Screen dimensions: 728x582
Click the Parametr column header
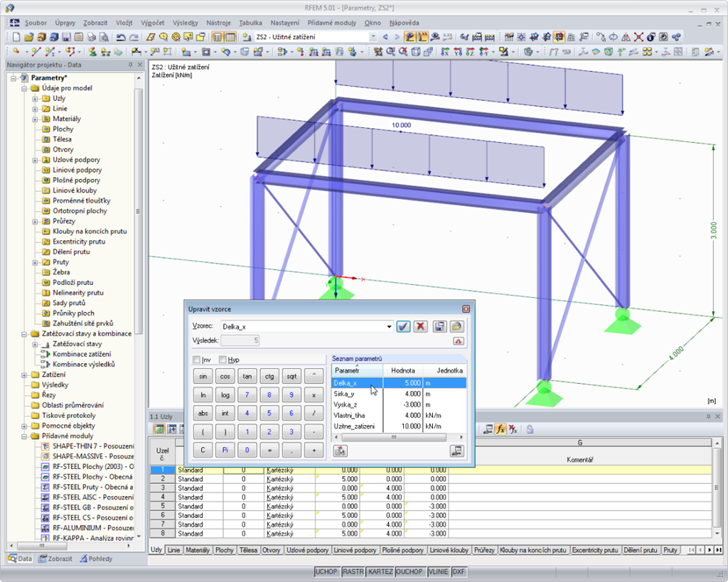point(357,370)
